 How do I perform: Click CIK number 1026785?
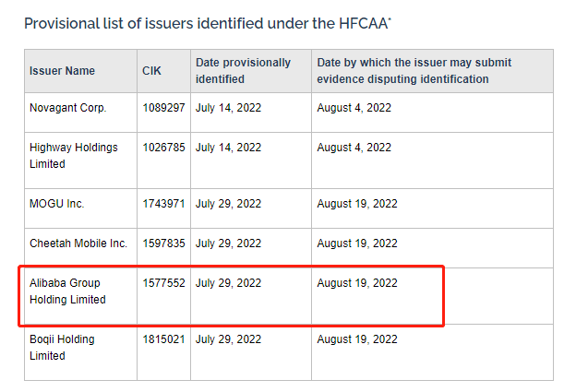click(x=163, y=148)
